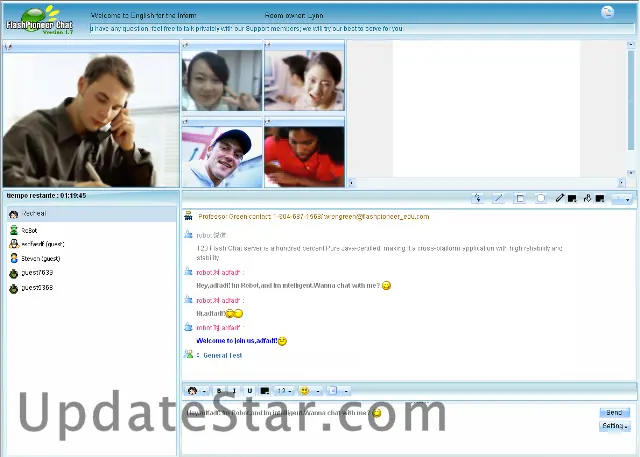Click whiteboard horizontal scrollbar right arrow
The height and width of the screenshot is (457, 640).
point(622,183)
